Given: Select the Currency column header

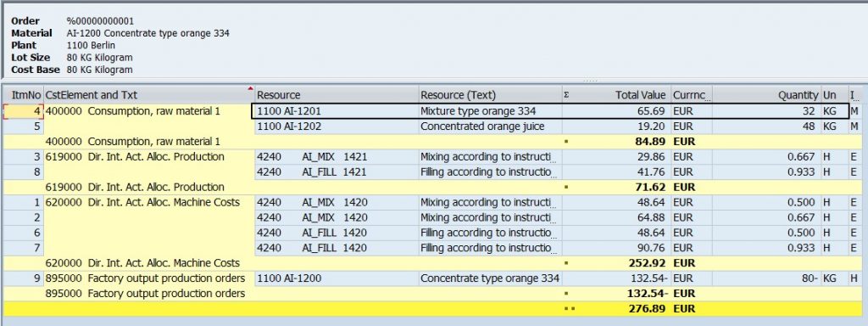Looking at the screenshot, I should [x=692, y=95].
